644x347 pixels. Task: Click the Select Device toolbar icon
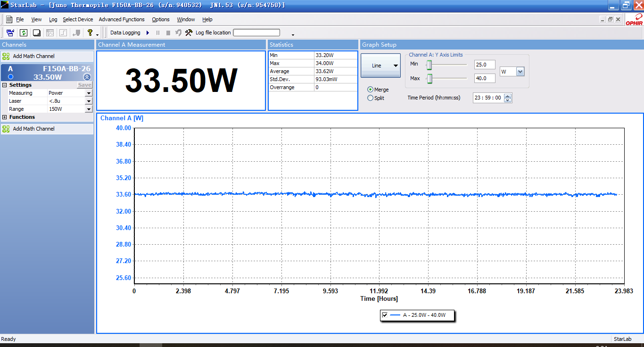tap(10, 33)
